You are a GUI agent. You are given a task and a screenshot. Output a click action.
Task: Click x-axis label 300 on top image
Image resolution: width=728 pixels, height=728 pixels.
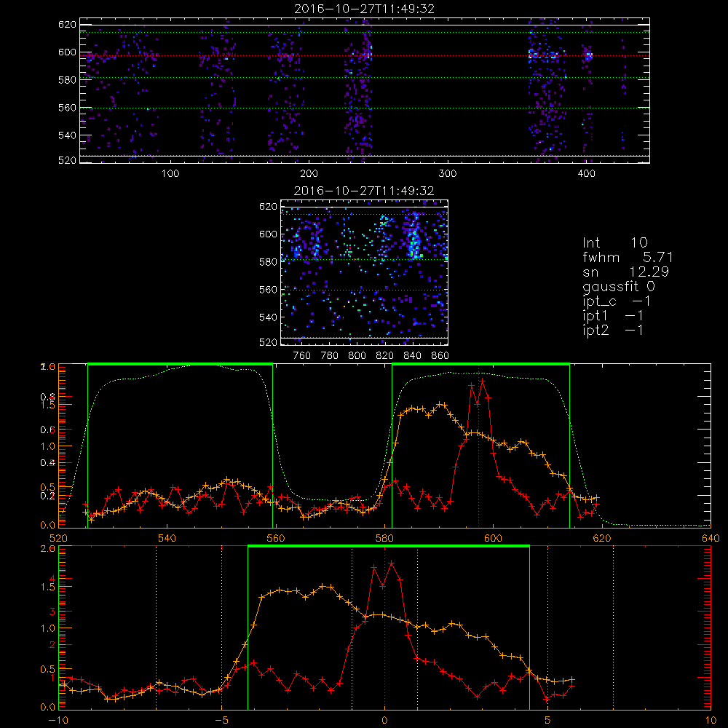pos(448,174)
